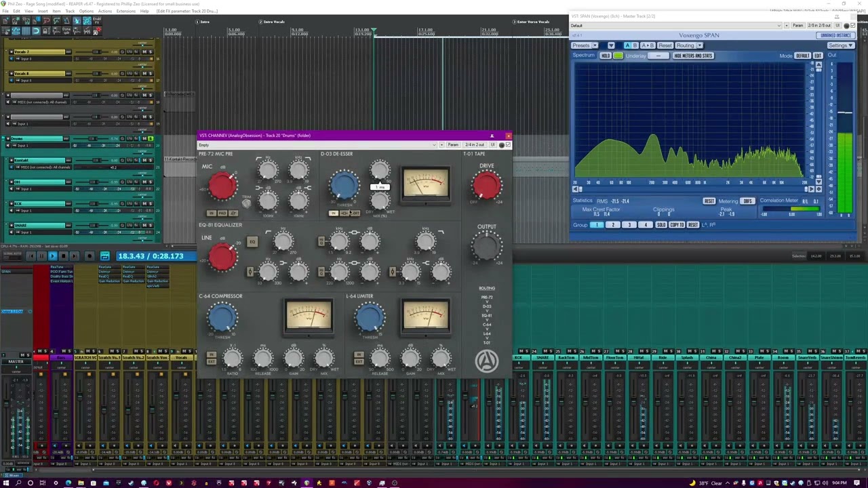Click the Enable FX toolbar icon

click(x=97, y=21)
